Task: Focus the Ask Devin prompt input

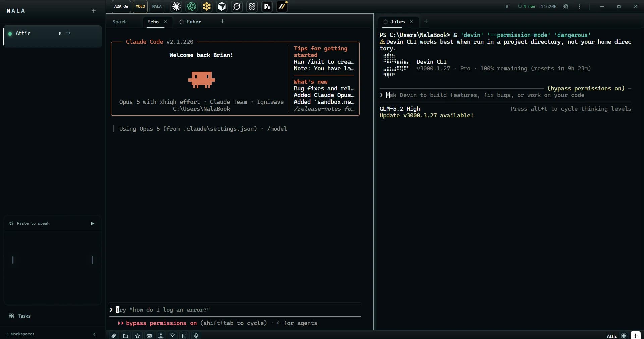Action: 505,95
